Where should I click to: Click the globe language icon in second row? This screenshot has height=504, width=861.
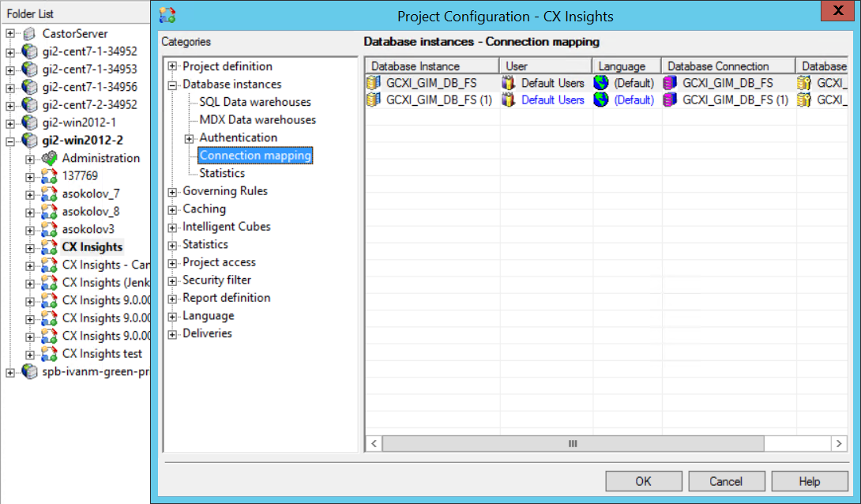click(601, 100)
